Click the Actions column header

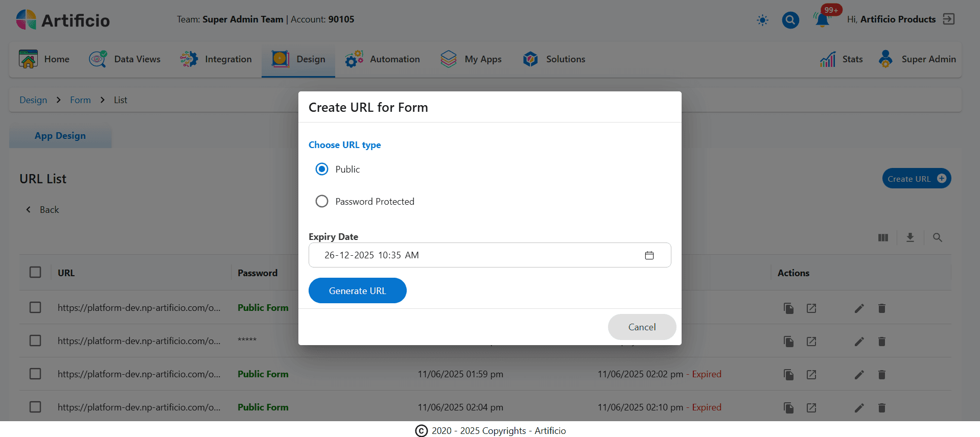tap(794, 273)
